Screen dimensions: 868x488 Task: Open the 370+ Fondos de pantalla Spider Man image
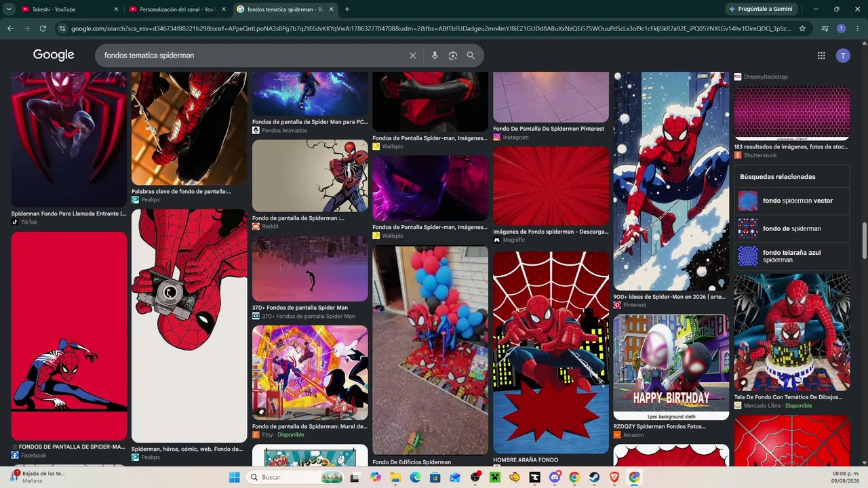(x=310, y=268)
